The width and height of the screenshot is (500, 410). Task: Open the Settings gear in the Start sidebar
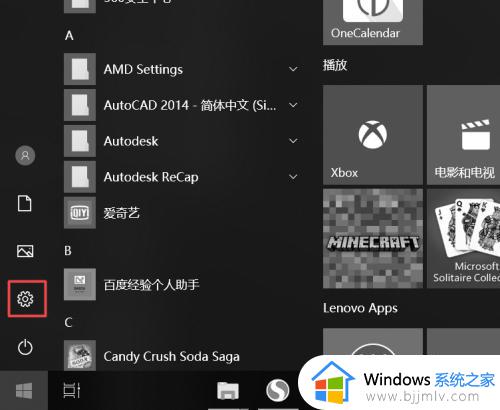(25, 299)
